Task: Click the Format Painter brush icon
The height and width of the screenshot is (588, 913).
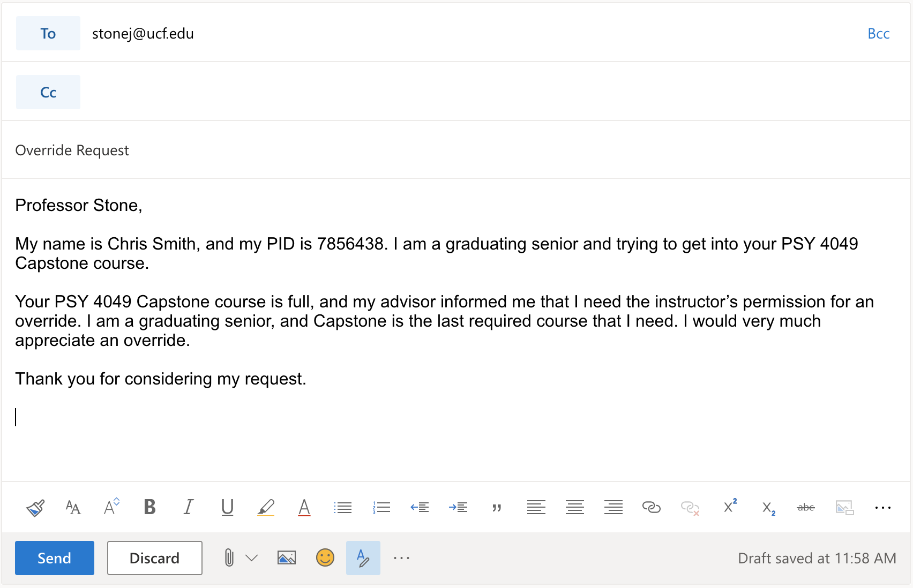Action: 35,507
